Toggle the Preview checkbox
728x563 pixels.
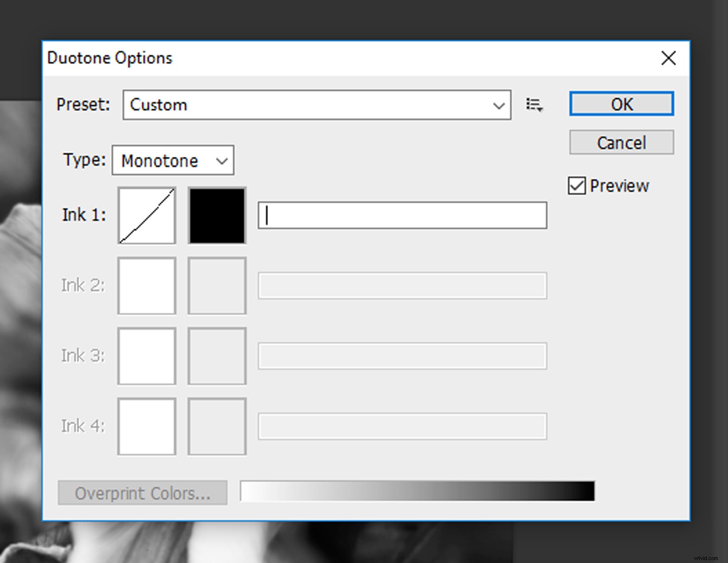pos(577,186)
